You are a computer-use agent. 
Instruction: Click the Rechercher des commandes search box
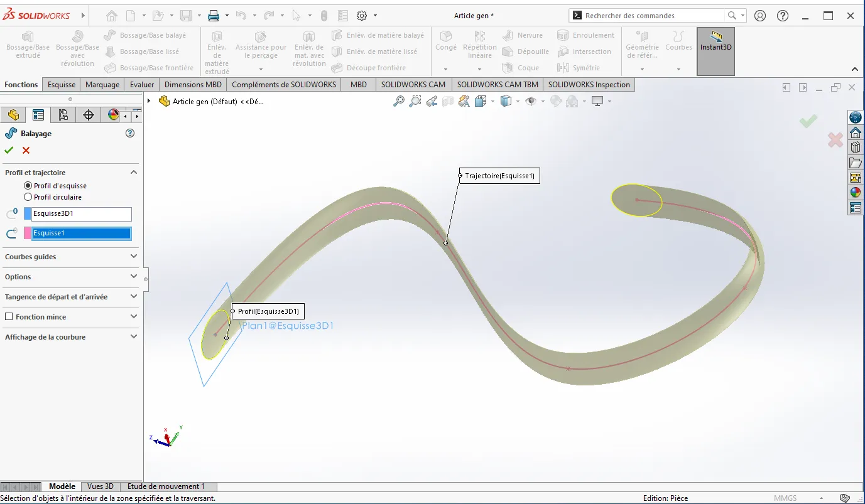point(653,16)
